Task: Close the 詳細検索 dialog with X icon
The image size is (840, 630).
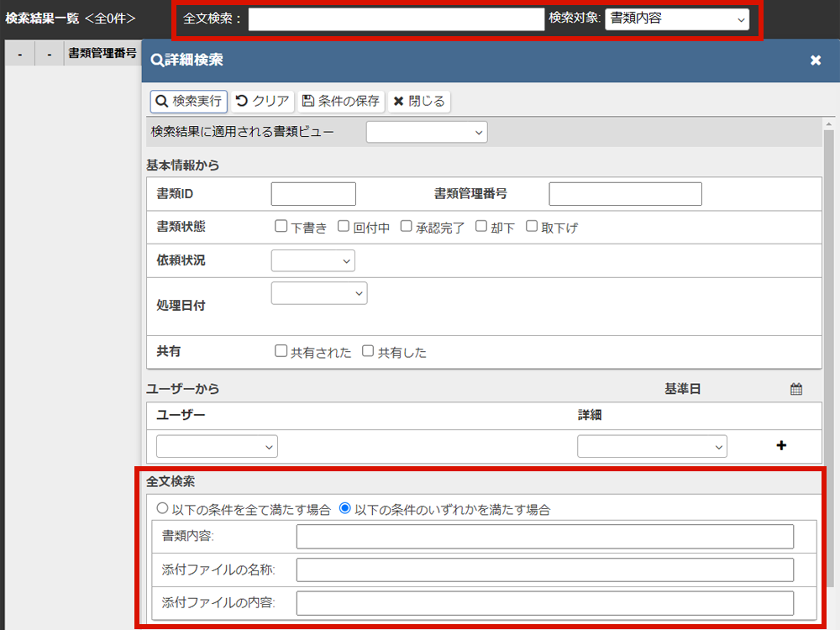Action: 815,60
